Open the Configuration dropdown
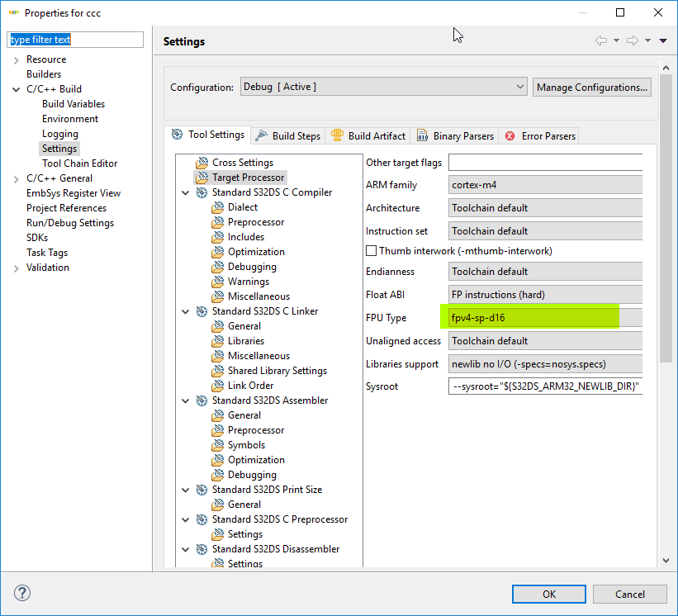678x616 pixels. pos(383,87)
